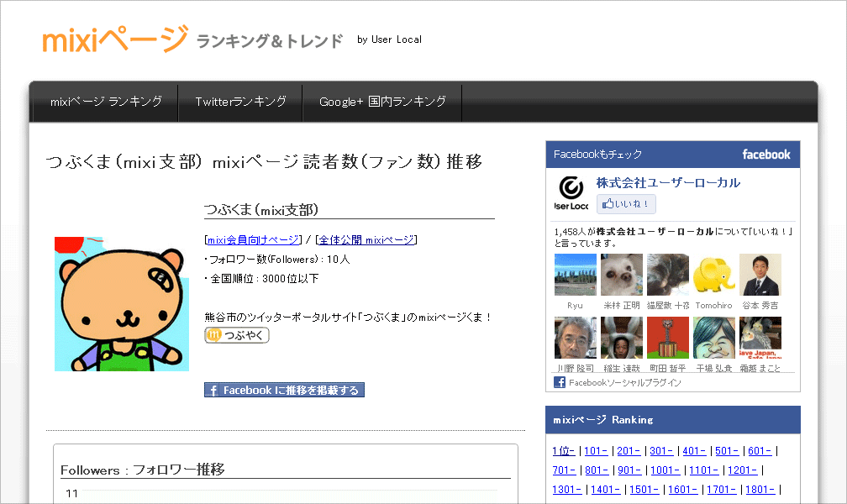This screenshot has height=504, width=847.
Task: Open 株式会社ユーザーローカル Facebook link
Action: click(668, 182)
